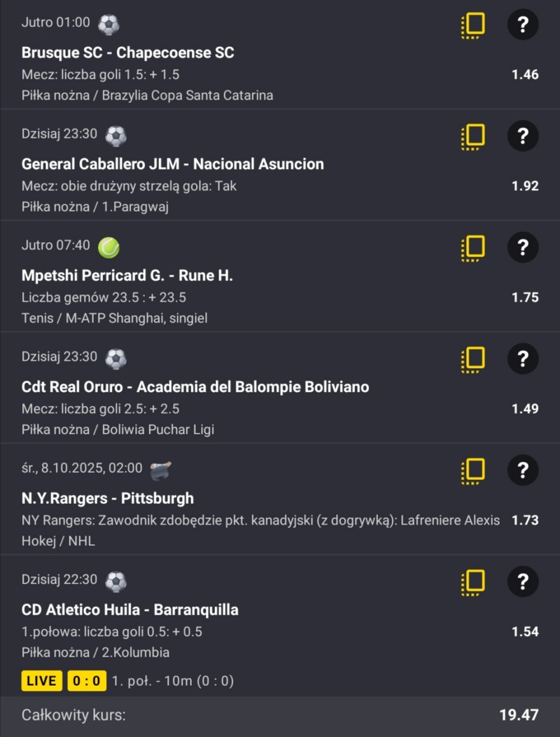The image size is (560, 737).
Task: Copy the Brusque SC - Chapecoense SC bet
Action: point(473,25)
